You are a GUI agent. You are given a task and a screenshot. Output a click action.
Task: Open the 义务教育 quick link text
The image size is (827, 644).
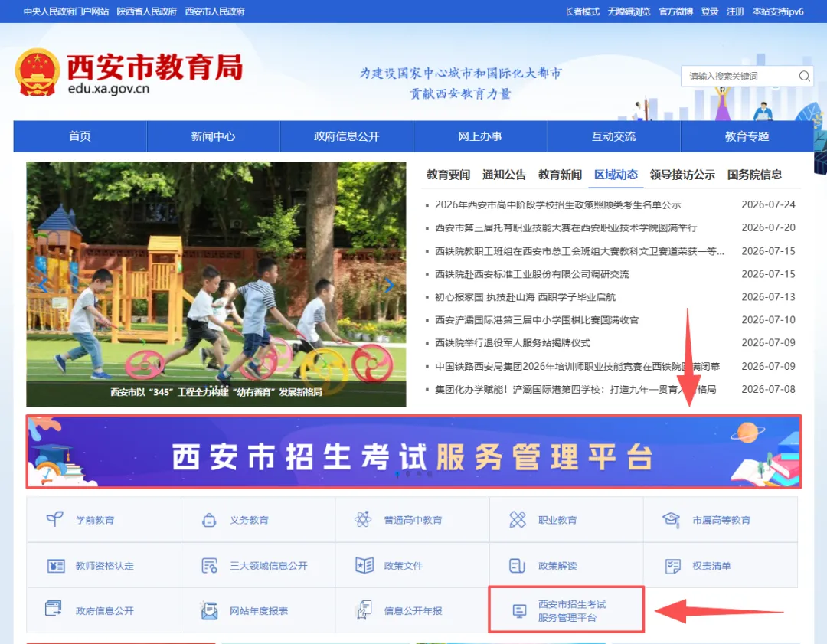point(249,520)
